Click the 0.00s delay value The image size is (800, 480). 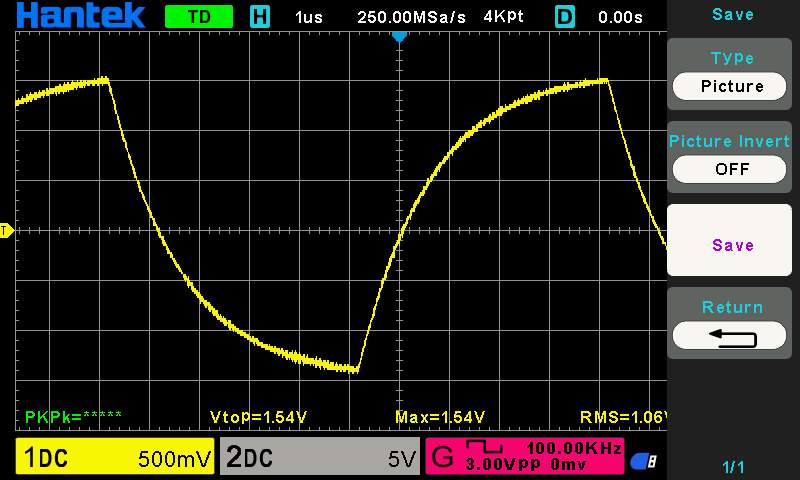[x=620, y=17]
